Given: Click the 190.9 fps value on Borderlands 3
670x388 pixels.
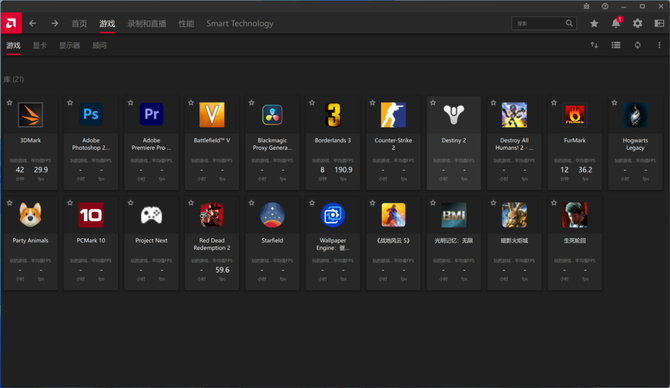Looking at the screenshot, I should pos(344,170).
